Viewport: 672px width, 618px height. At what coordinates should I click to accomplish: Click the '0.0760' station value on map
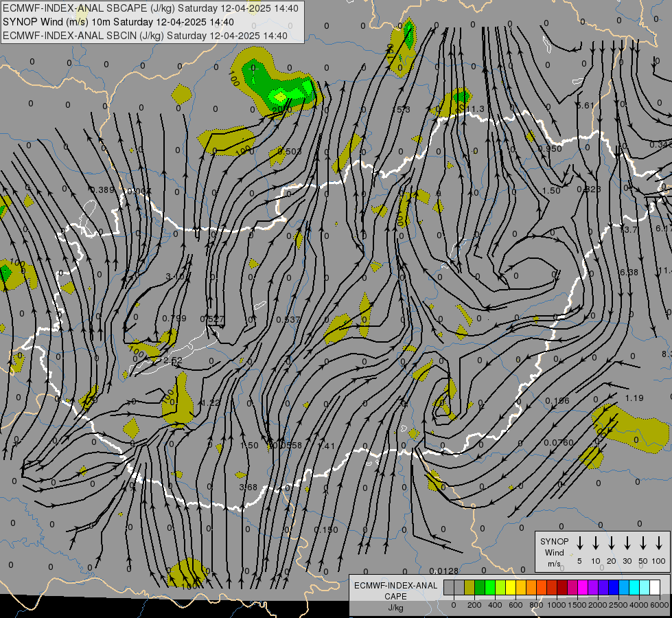point(559,443)
